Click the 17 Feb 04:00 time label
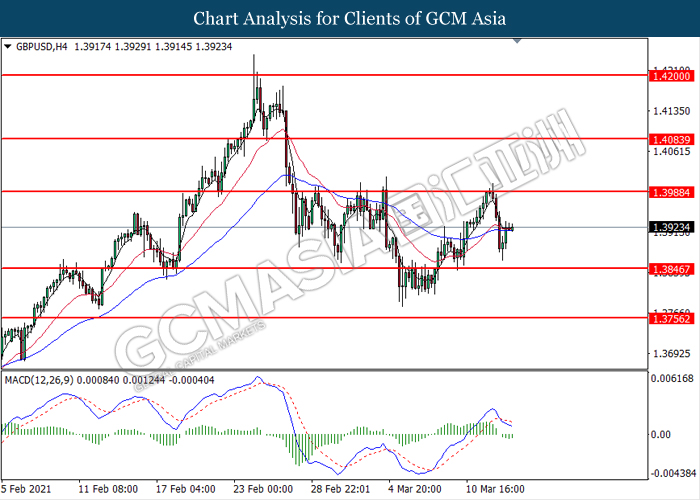The width and height of the screenshot is (700, 500). click(x=186, y=489)
